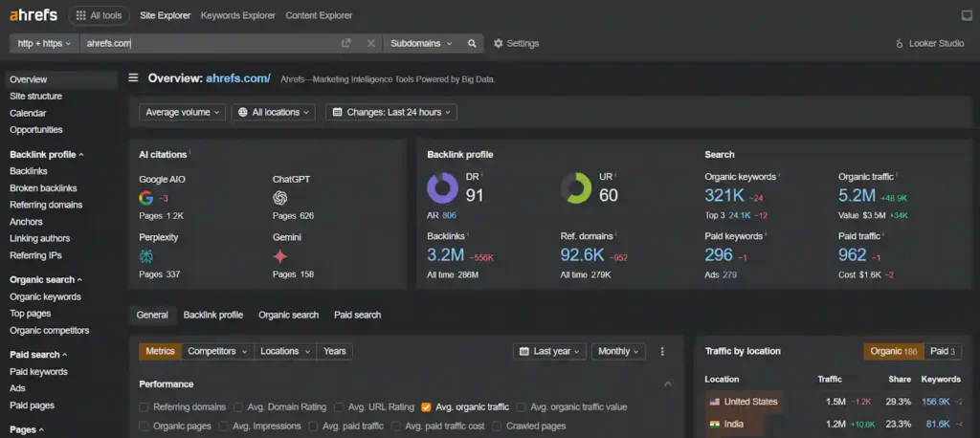Open Site structure in sidebar
The width and height of the screenshot is (980, 438).
pyautogui.click(x=35, y=97)
